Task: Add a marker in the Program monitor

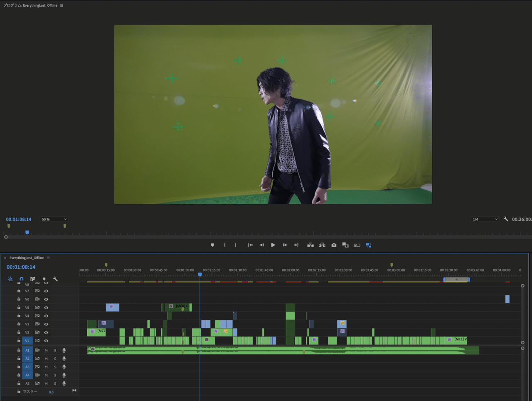Action: coord(212,245)
